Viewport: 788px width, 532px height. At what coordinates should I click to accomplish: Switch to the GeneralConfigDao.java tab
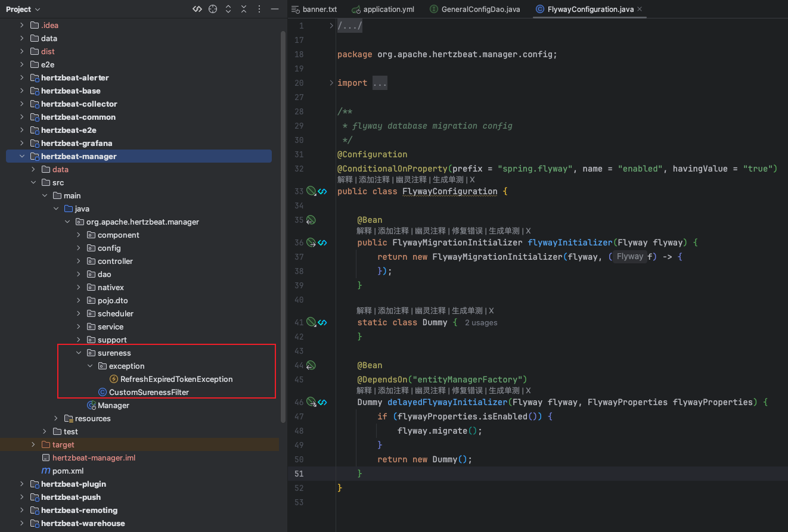point(480,9)
